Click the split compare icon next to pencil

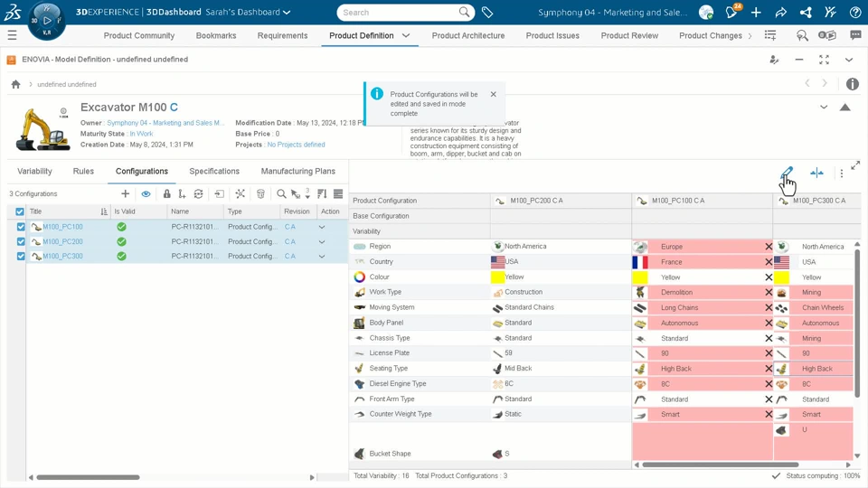[x=816, y=174]
